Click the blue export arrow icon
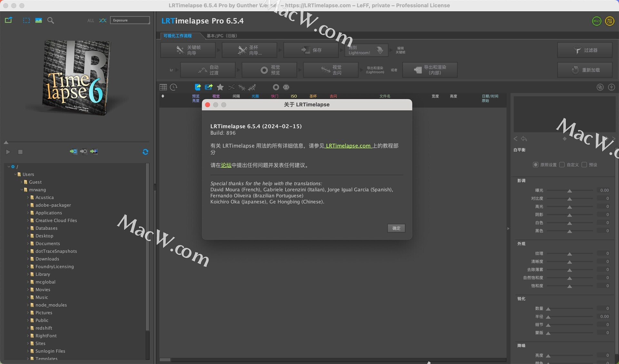 click(x=198, y=87)
